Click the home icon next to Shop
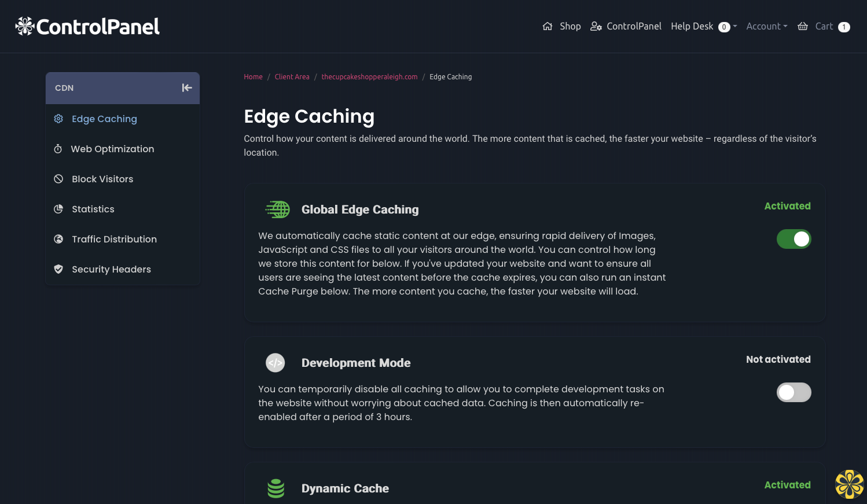Viewport: 867px width, 504px height. click(x=547, y=26)
